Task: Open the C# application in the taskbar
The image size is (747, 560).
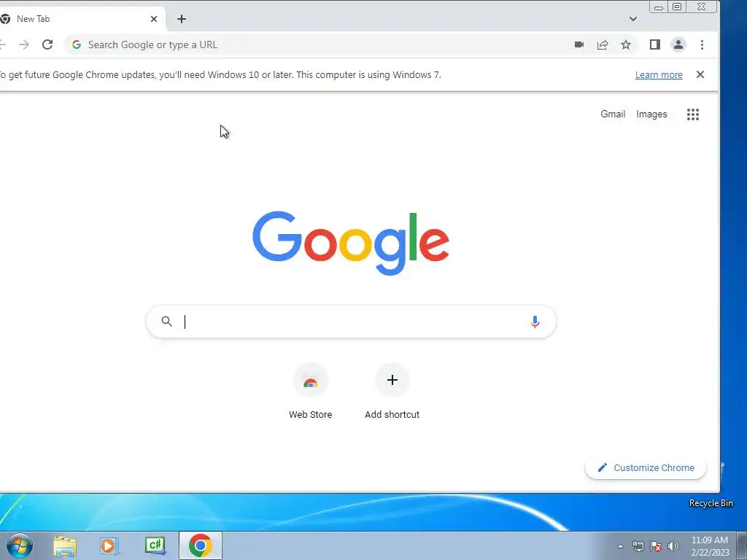Action: [x=155, y=545]
